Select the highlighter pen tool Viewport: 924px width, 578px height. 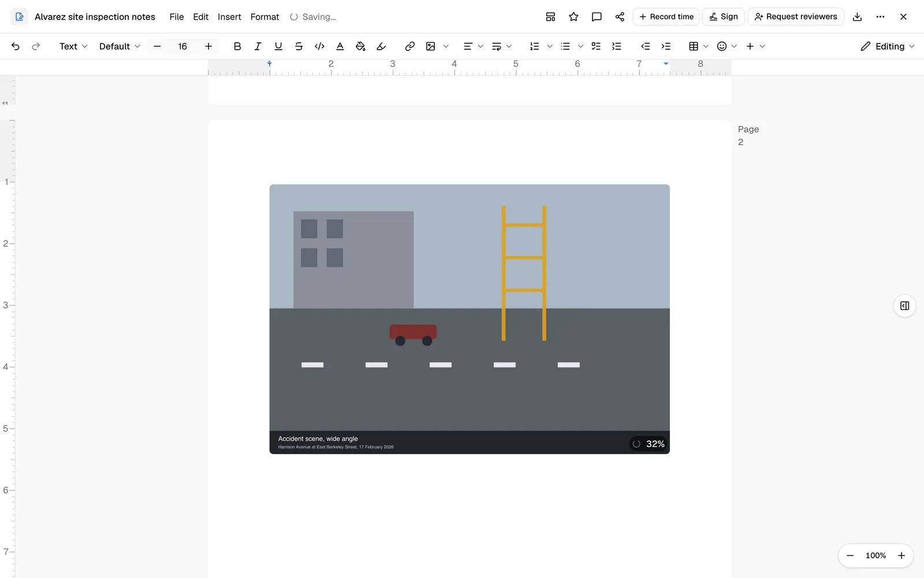[381, 46]
